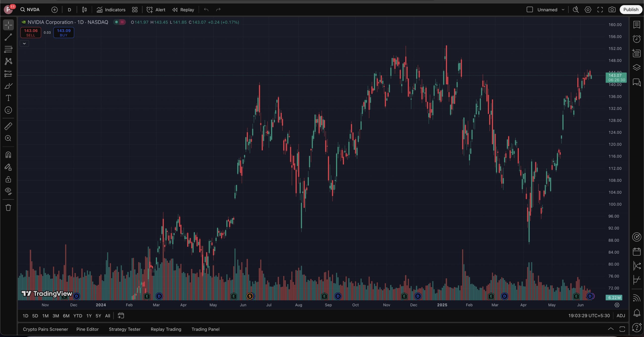This screenshot has height=337, width=644.
Task: Select the trend line drawing tool
Action: click(x=8, y=37)
